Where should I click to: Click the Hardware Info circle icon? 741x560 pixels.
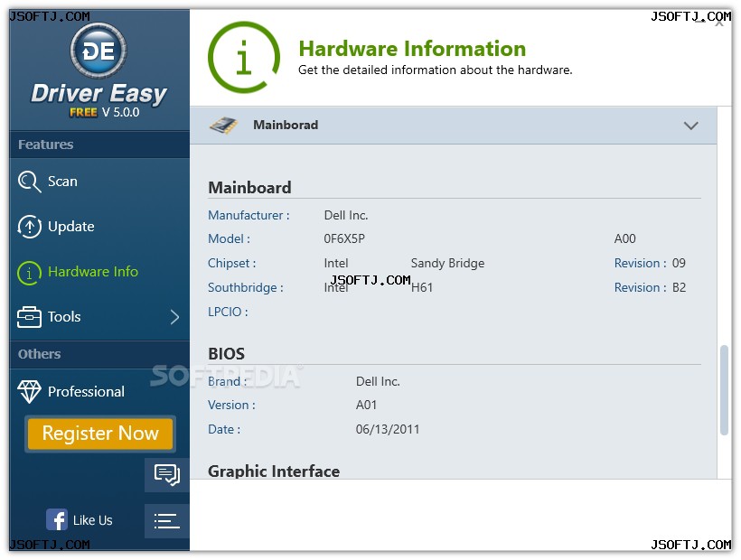click(29, 273)
